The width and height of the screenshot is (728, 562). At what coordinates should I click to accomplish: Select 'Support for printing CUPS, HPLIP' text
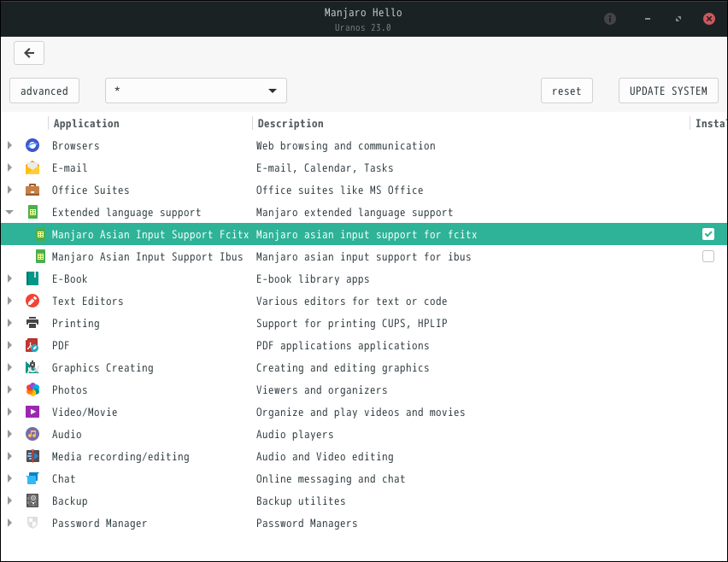pyautogui.click(x=351, y=323)
